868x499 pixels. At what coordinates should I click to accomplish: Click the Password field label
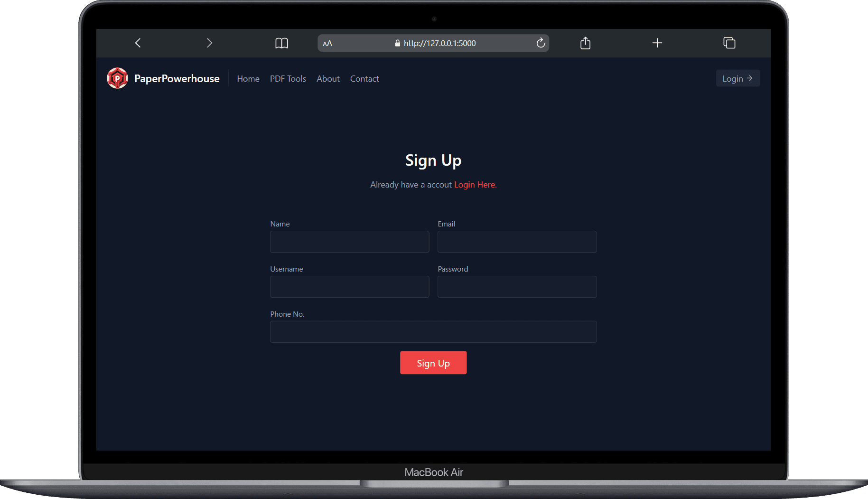tap(453, 269)
